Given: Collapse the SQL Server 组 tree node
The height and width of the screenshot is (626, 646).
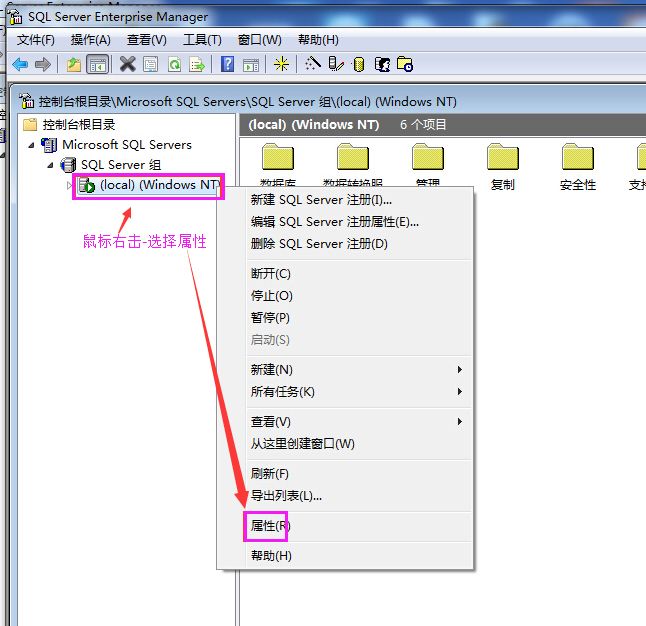Looking at the screenshot, I should (50, 165).
